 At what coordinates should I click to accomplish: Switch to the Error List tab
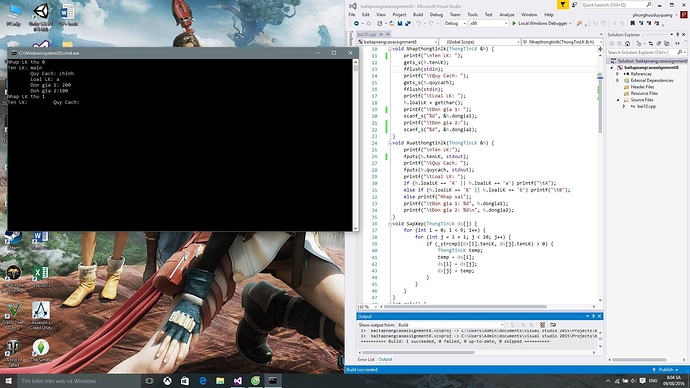click(x=366, y=359)
